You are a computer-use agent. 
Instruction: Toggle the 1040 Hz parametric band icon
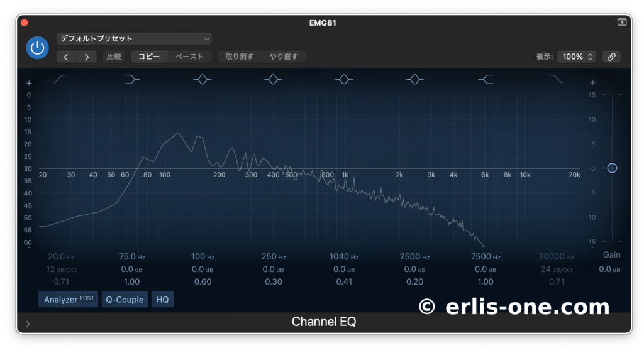[x=343, y=79]
